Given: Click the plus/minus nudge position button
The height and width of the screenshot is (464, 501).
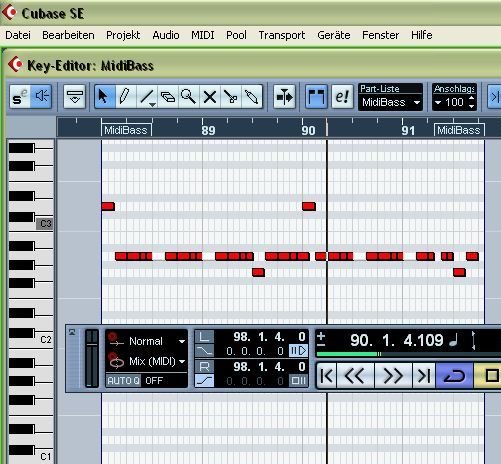Looking at the screenshot, I should 321,339.
